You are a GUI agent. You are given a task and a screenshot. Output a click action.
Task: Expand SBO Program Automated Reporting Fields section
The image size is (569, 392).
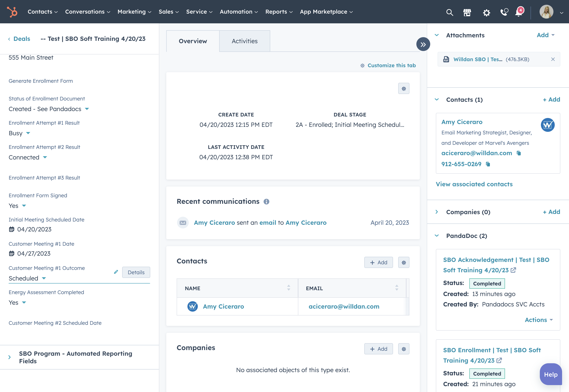click(x=10, y=357)
